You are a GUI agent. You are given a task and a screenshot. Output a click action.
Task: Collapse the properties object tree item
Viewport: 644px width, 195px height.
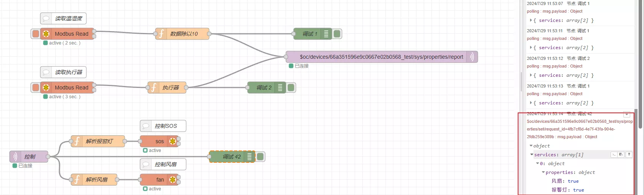(x=543, y=172)
